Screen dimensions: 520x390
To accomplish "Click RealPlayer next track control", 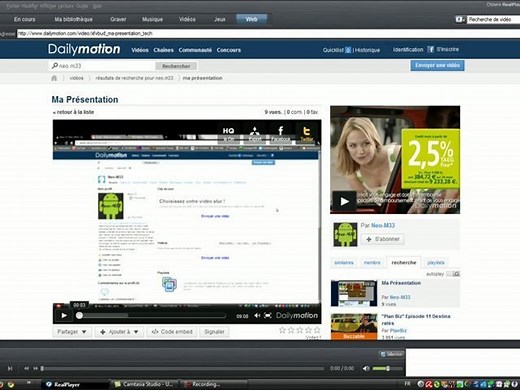I will [x=10, y=368].
